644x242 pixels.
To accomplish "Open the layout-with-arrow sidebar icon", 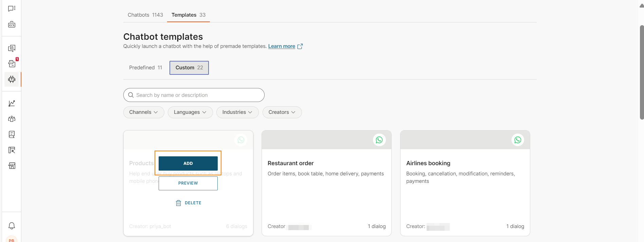I will pos(12,150).
